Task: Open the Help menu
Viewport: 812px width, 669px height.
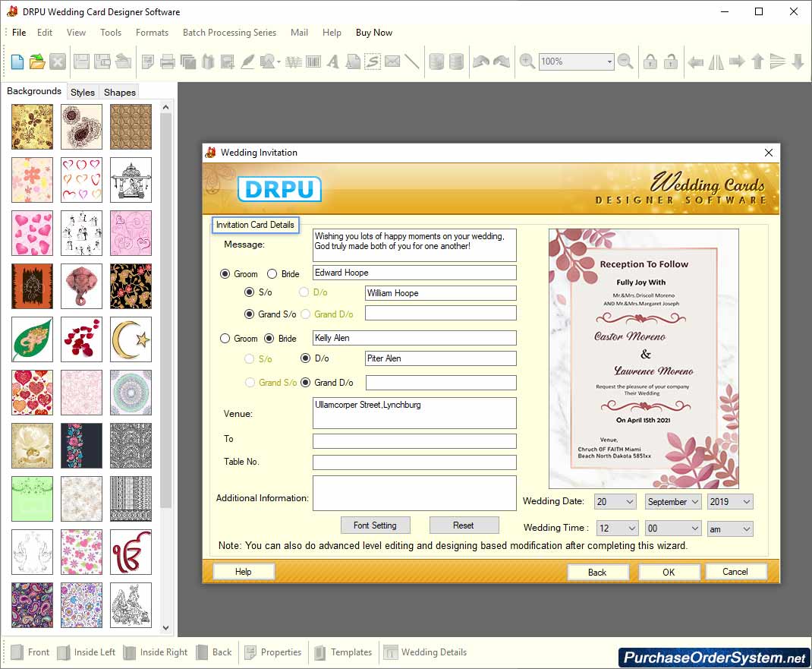Action: tap(332, 32)
